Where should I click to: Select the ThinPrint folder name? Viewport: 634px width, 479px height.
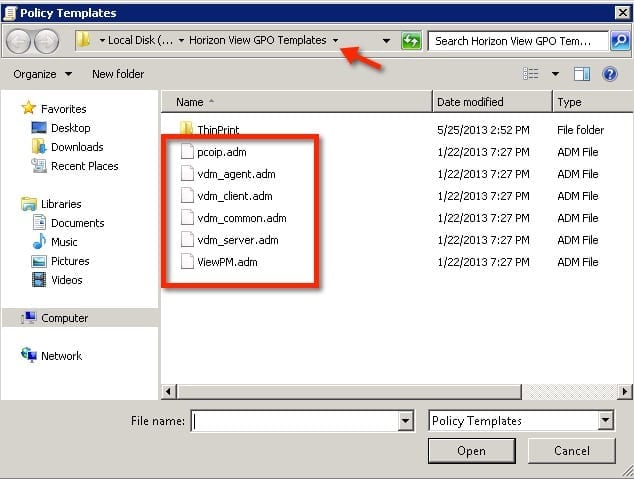218,130
